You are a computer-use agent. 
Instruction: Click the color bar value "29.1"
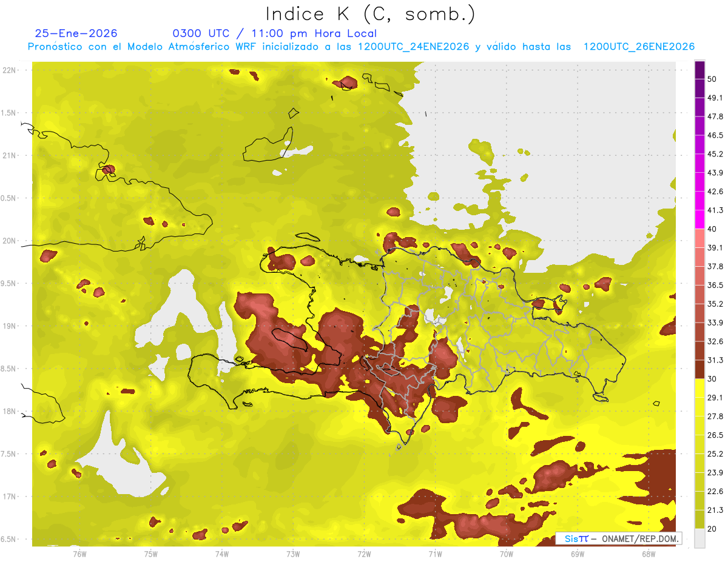click(x=715, y=397)
